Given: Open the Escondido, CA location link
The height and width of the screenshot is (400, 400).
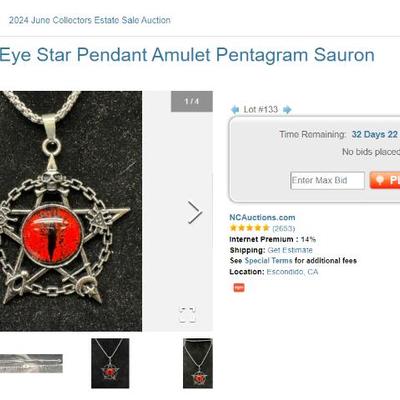Looking at the screenshot, I should click(292, 272).
